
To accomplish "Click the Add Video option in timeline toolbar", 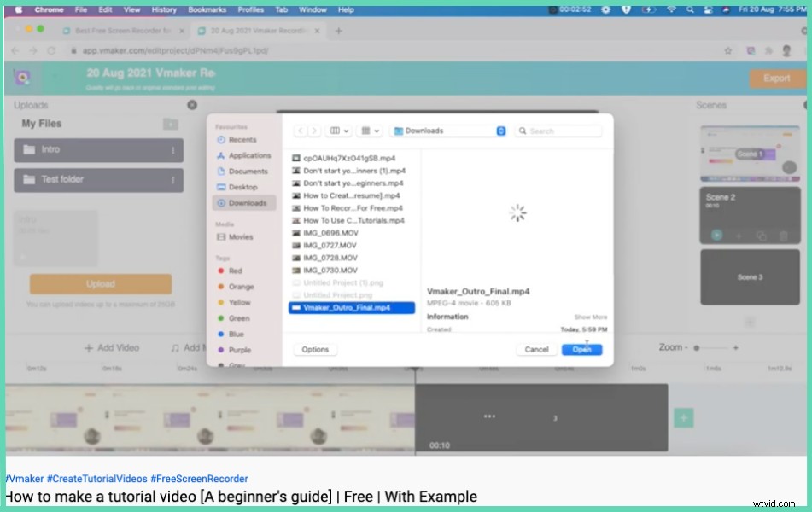I will pos(112,347).
